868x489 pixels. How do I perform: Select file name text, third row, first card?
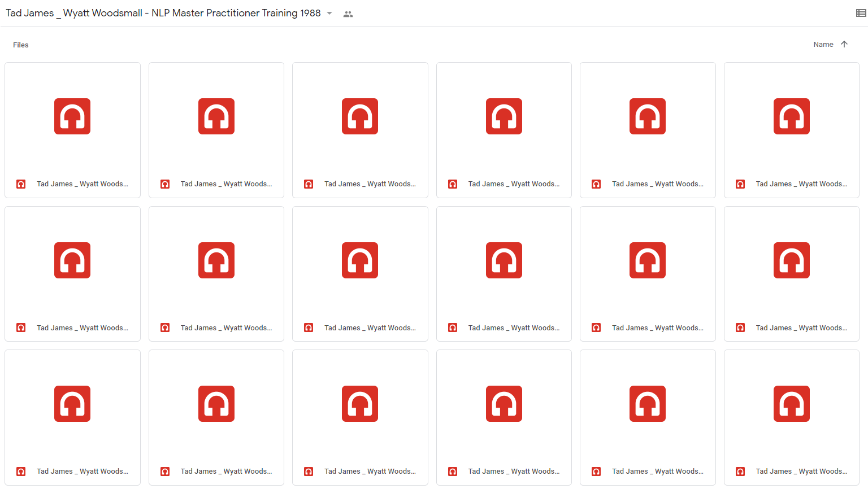tap(83, 471)
